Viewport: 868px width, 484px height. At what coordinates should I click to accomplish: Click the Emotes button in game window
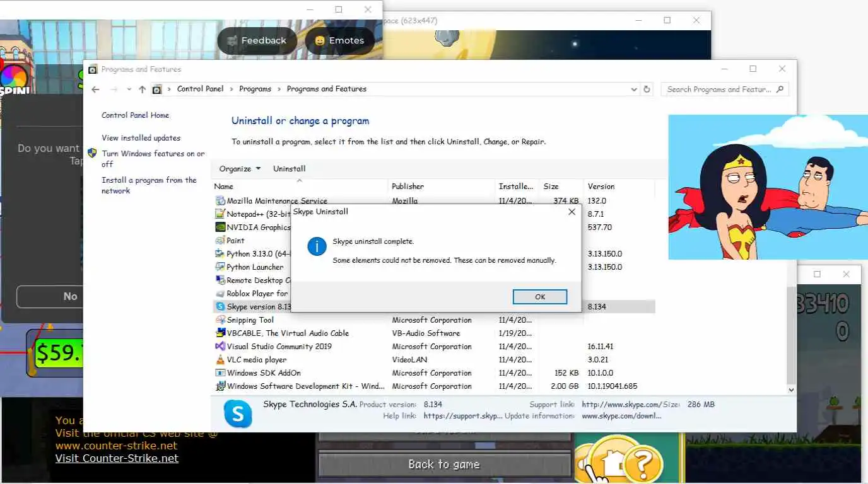(339, 40)
